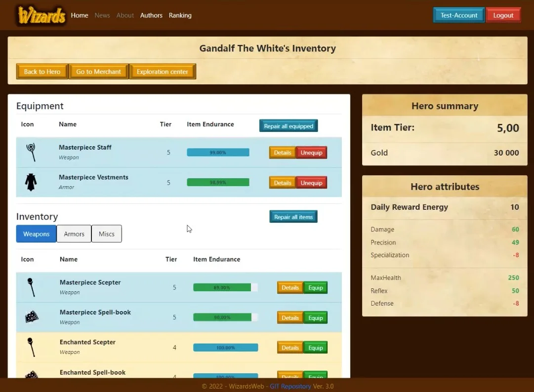The width and height of the screenshot is (534, 392).
Task: Log out using the Logout button
Action: (503, 15)
